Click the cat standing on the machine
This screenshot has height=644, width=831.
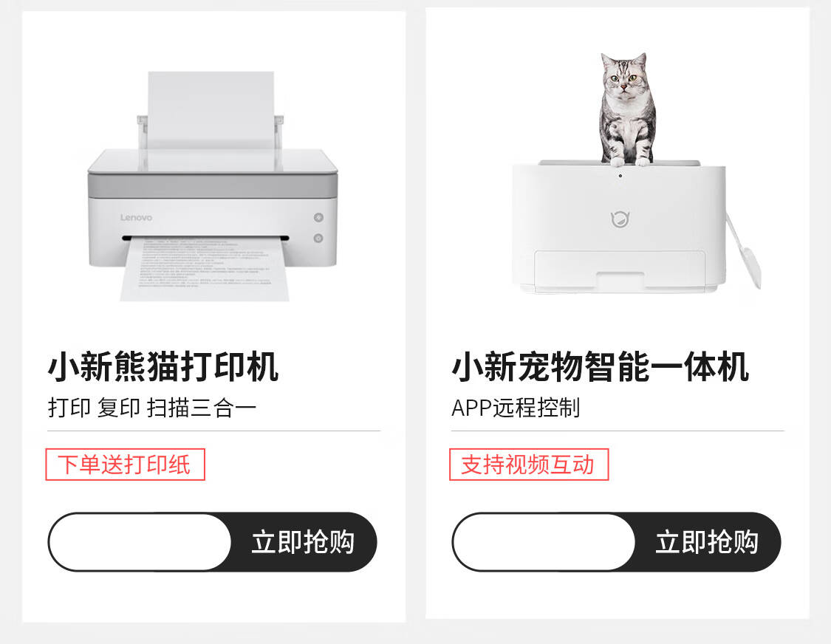pos(627,109)
